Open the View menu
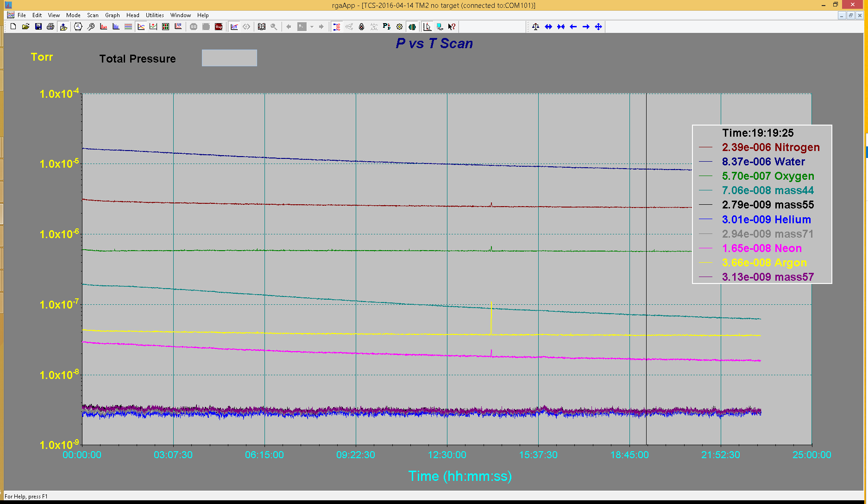Image resolution: width=868 pixels, height=504 pixels. pyautogui.click(x=54, y=15)
